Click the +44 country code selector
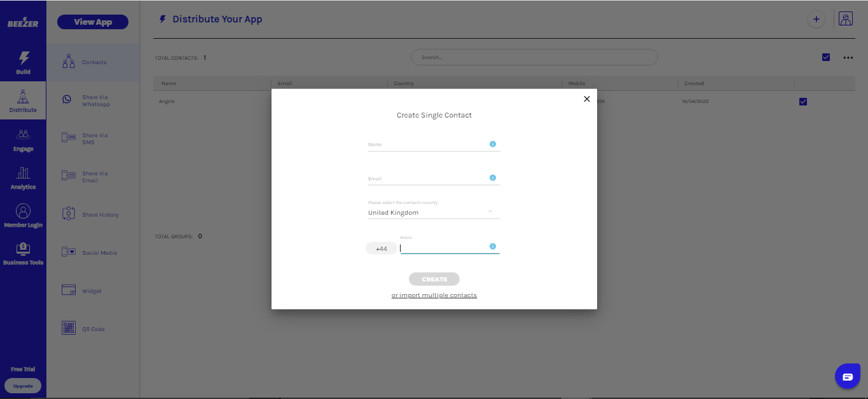Viewport: 868px width, 399px height. pyautogui.click(x=381, y=249)
